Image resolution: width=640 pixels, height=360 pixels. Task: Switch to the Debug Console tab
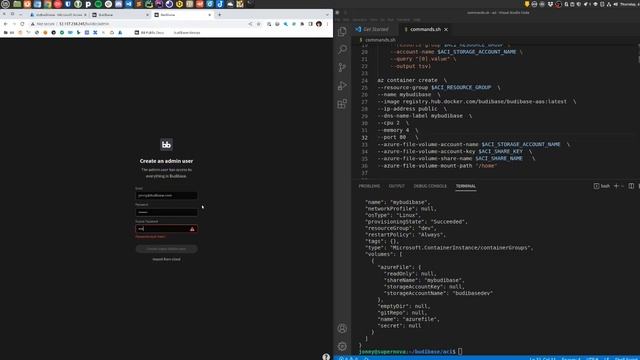tap(430, 186)
